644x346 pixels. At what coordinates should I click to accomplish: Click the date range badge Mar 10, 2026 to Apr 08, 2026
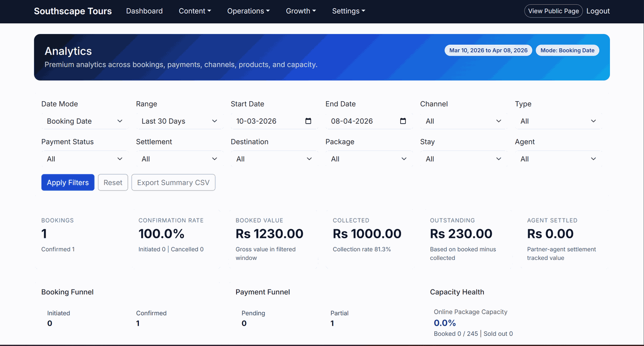[x=489, y=50]
